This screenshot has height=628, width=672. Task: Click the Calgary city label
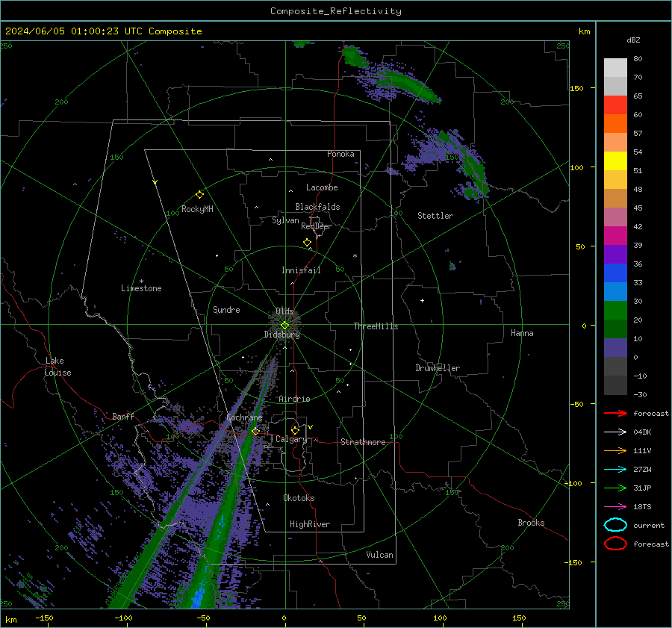click(x=291, y=439)
